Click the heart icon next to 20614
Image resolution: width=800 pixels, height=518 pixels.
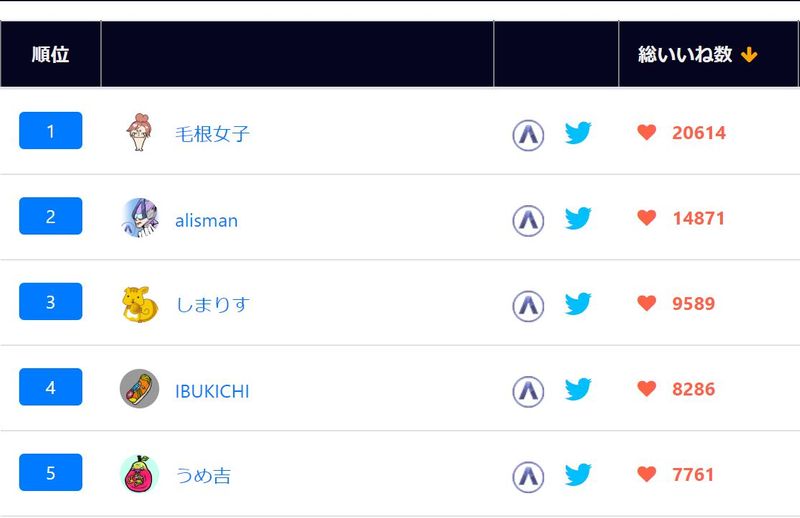coord(647,132)
